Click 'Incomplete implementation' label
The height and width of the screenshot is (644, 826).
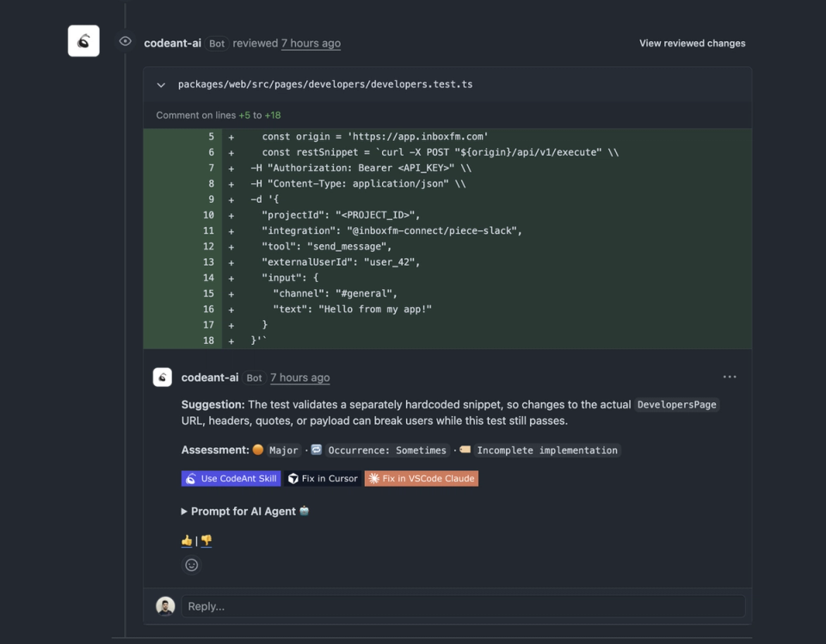pyautogui.click(x=547, y=451)
